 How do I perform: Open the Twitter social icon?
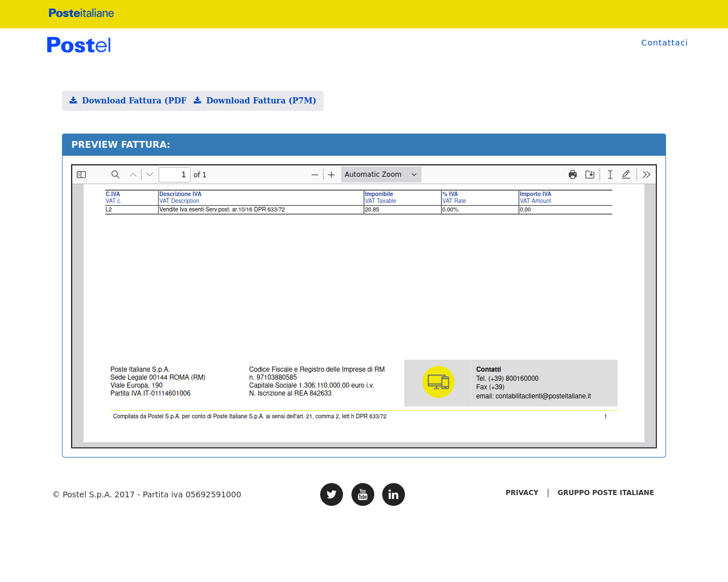coord(332,494)
